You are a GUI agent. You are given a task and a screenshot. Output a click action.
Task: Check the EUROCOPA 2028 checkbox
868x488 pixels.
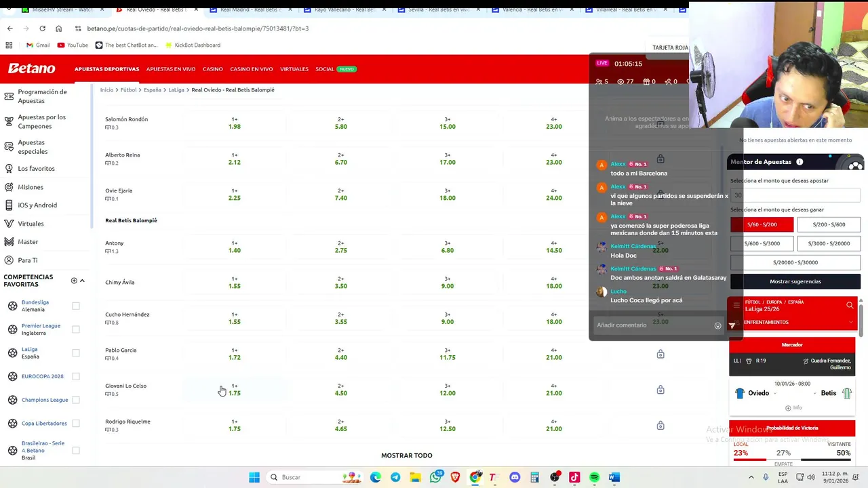coord(76,376)
